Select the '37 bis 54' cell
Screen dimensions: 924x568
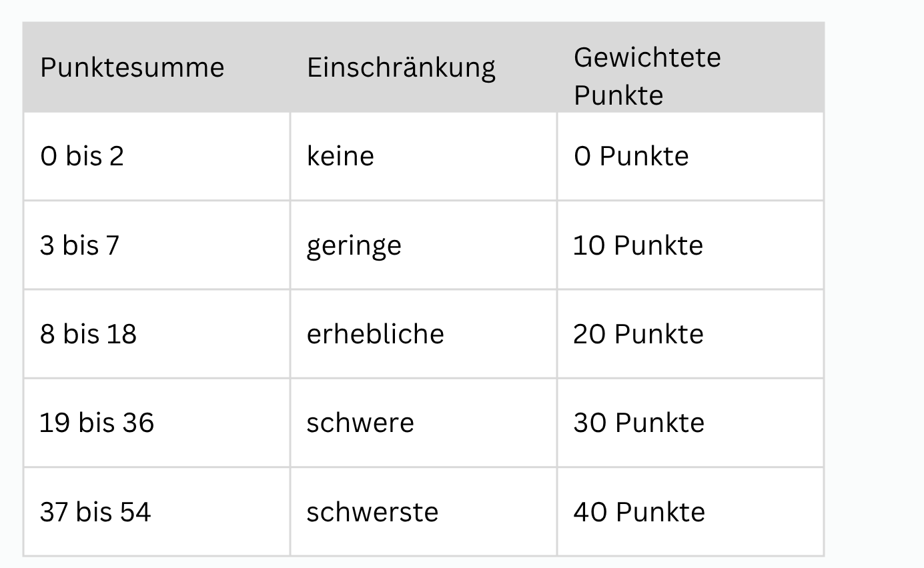[157, 512]
